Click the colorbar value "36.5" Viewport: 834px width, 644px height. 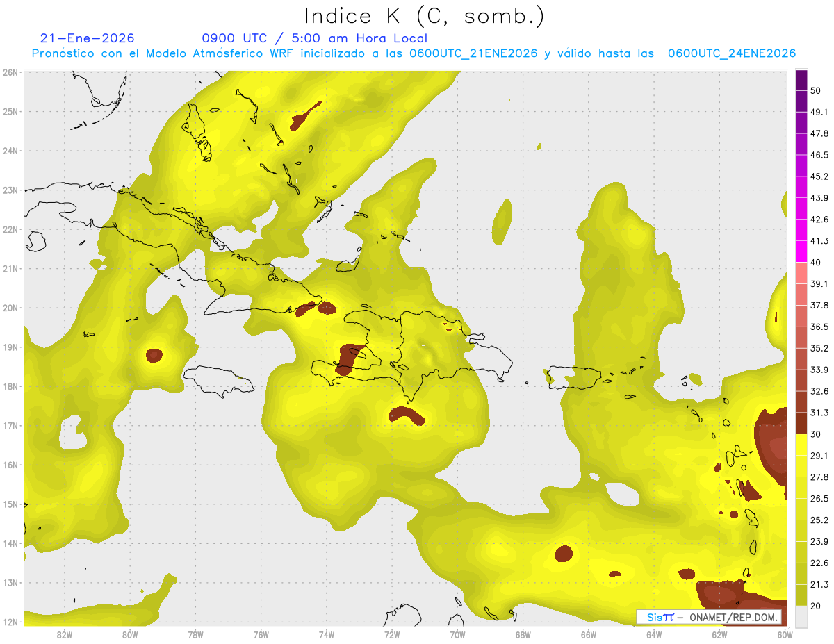coord(819,327)
